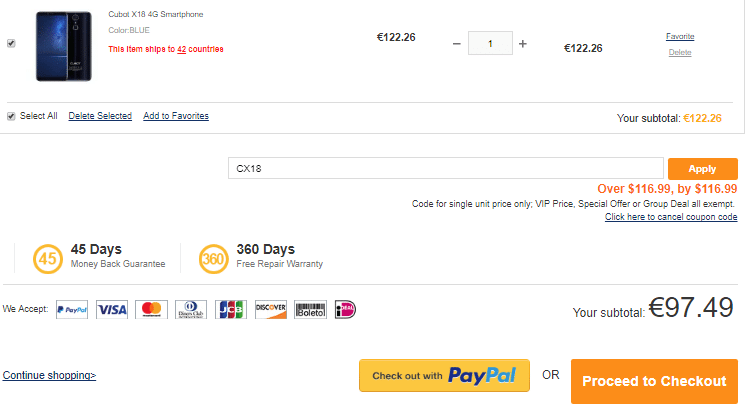Image resolution: width=750 pixels, height=414 pixels.
Task: Click Proceed to Checkout button
Action: pyautogui.click(x=654, y=381)
